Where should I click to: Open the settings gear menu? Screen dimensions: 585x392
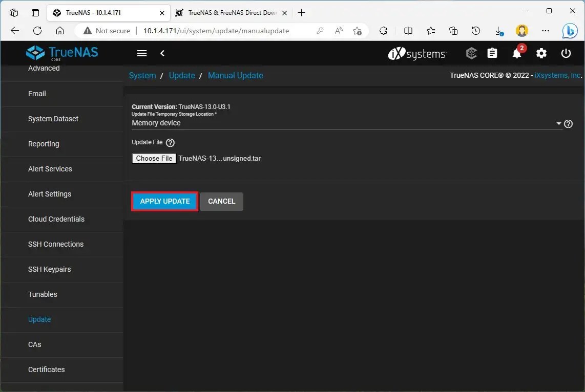(x=541, y=53)
